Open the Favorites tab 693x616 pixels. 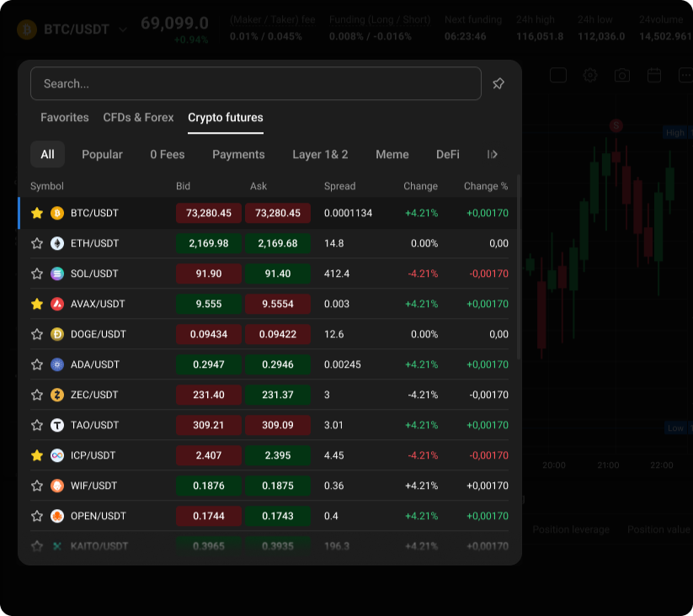[64, 118]
